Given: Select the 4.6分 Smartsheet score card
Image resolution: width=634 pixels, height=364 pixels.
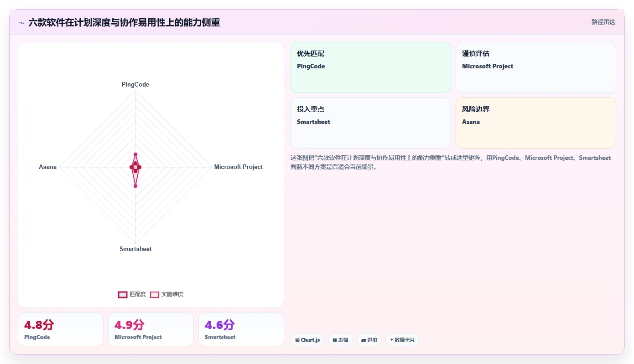Looking at the screenshot, I should [x=241, y=329].
